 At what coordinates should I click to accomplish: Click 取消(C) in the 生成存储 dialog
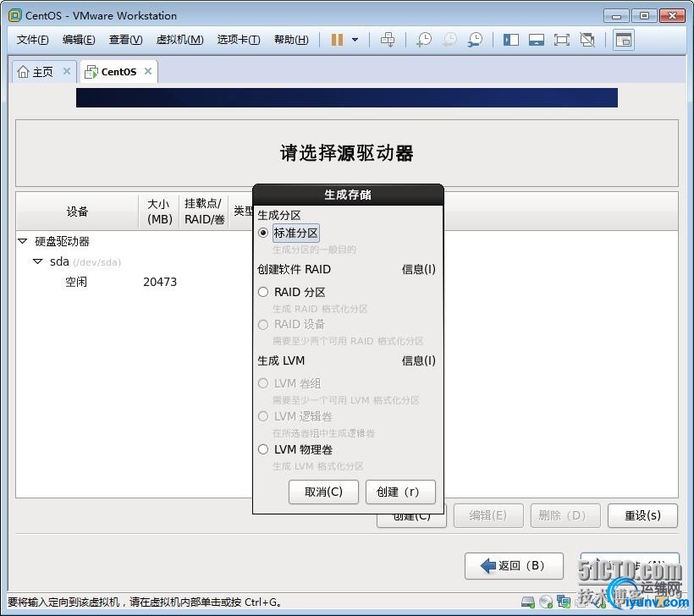tap(323, 492)
